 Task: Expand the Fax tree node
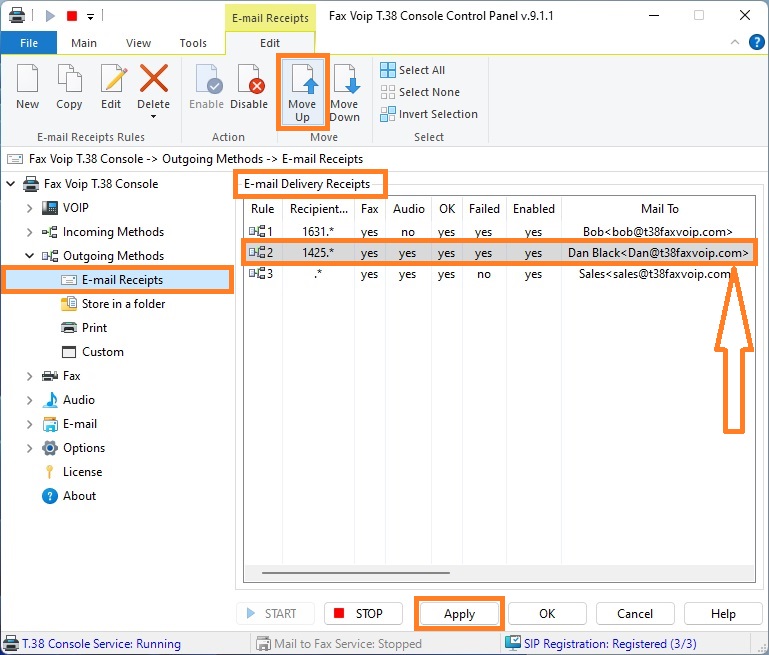[x=29, y=377]
